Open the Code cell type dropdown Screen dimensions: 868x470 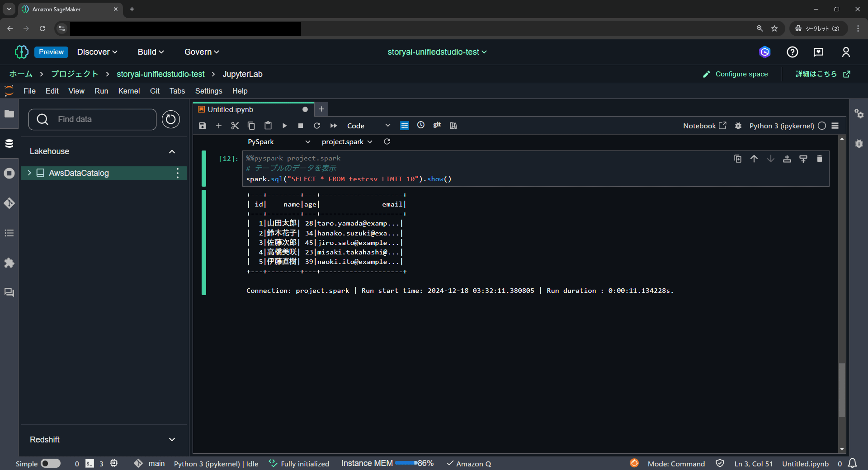pyautogui.click(x=369, y=126)
